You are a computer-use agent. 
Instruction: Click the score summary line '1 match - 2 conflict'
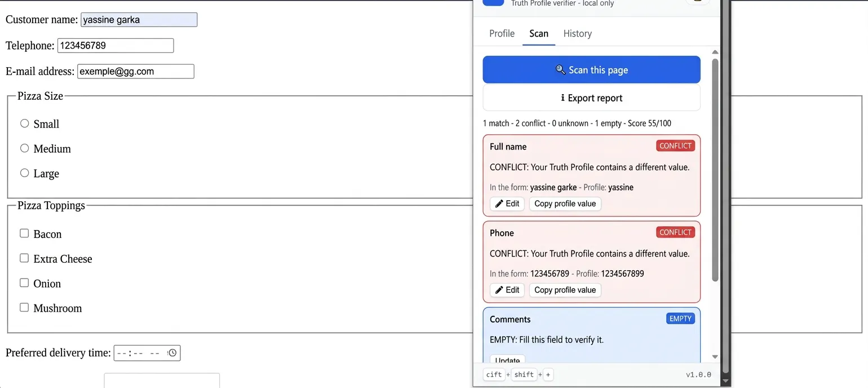(x=577, y=123)
